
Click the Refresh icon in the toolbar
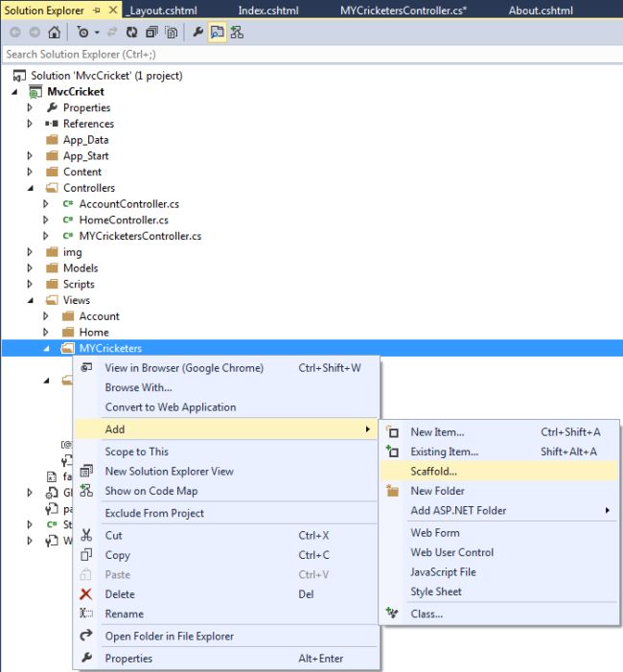(x=132, y=33)
